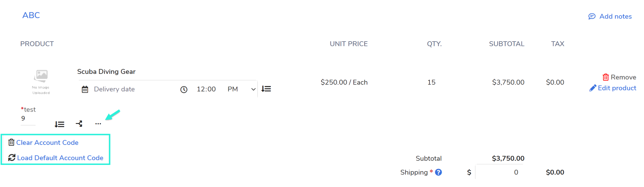Screen dimensions: 644x187
Task: Click Edit product with pencil icon
Action: tap(613, 88)
